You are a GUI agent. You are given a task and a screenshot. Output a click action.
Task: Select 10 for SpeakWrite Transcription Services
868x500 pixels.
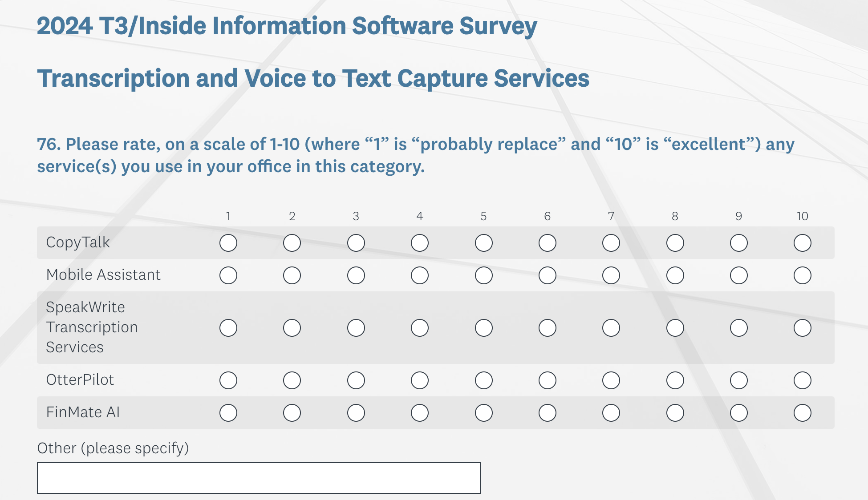tap(803, 328)
